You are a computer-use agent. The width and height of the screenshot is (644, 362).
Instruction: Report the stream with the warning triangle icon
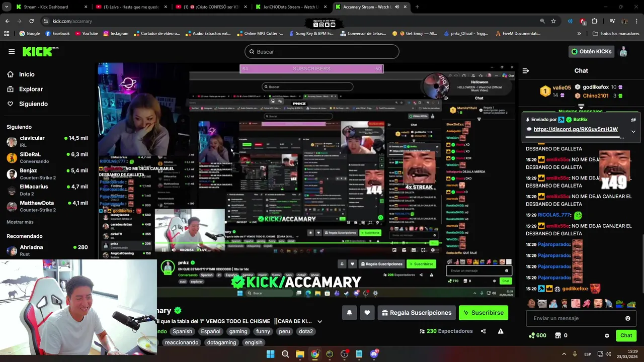501,331
